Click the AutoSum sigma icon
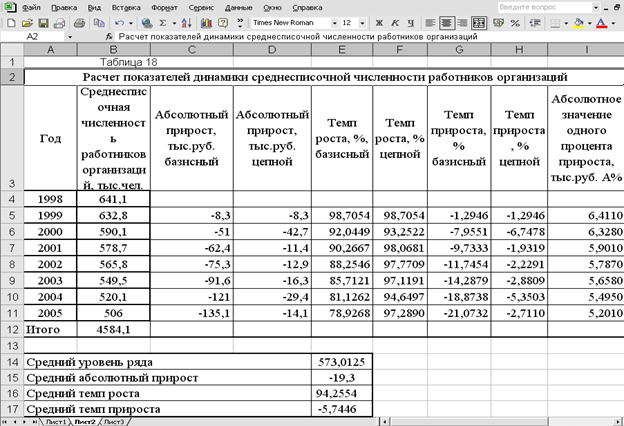624x426 pixels. pyautogui.click(x=163, y=21)
